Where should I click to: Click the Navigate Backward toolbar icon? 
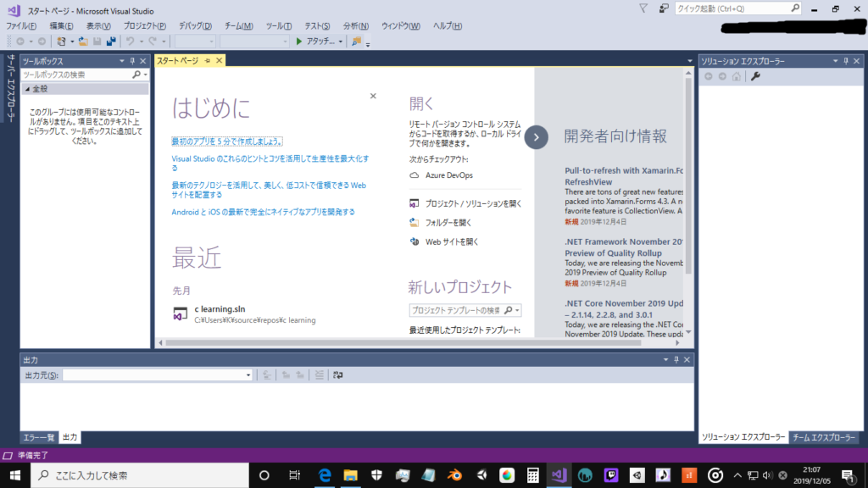click(x=20, y=42)
